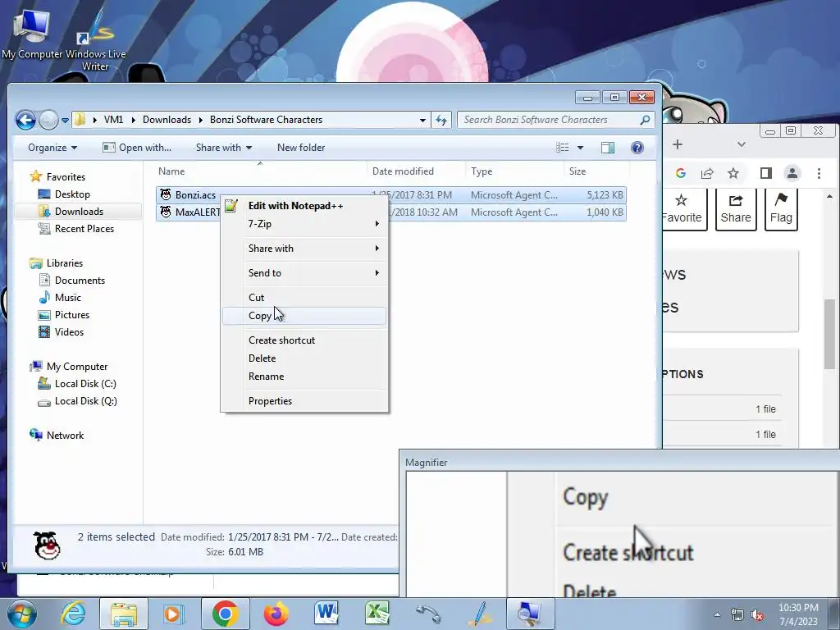The image size is (840, 630).
Task: Click Open with... in the toolbar
Action: (x=137, y=148)
